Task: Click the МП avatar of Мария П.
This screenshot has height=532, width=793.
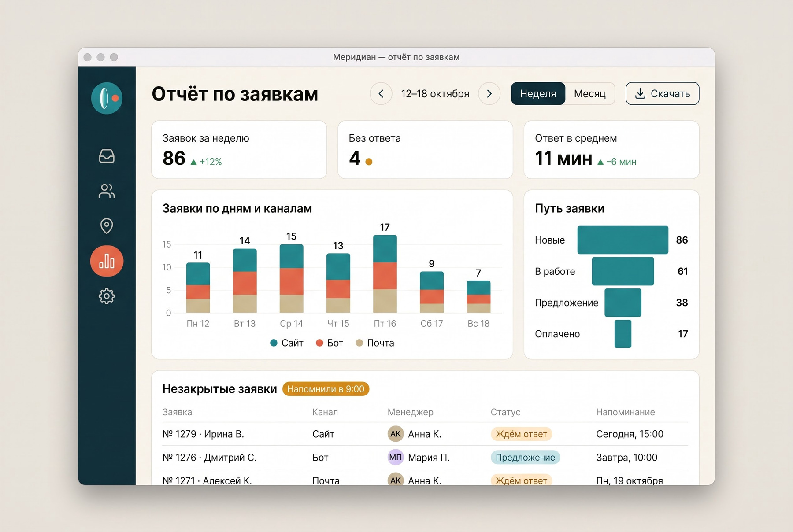Action: 396,457
